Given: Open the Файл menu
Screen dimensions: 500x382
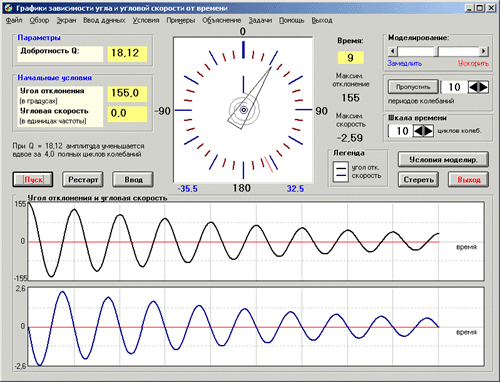Looking at the screenshot, I should point(14,20).
